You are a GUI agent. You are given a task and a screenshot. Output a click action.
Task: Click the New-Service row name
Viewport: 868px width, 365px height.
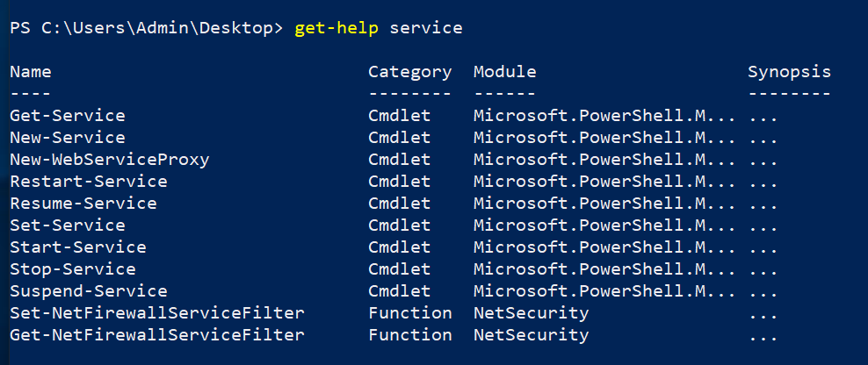68,138
